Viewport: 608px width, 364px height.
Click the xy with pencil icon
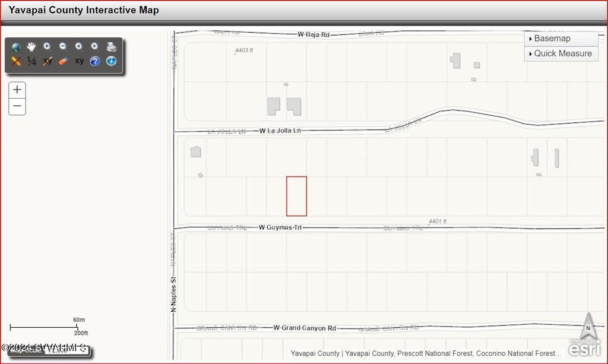pyautogui.click(x=47, y=61)
